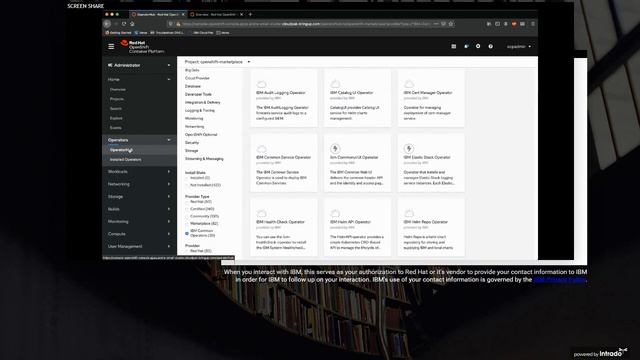Click the IBM Cert Manager Operator cloud icon
Viewport: 640px width, 360px height.
(409, 84)
